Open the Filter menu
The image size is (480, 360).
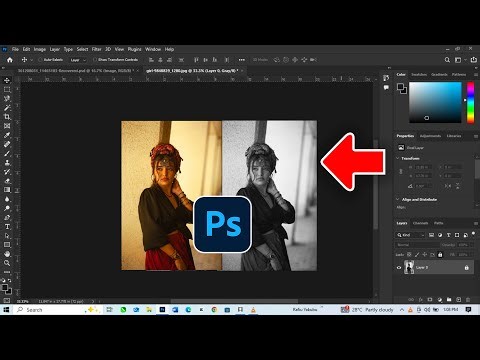(96, 49)
